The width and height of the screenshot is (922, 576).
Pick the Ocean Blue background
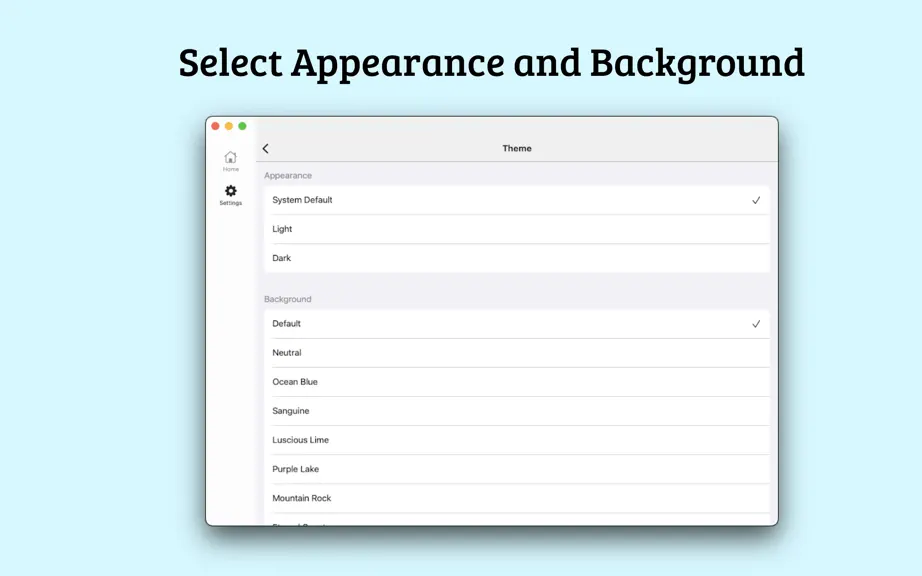pos(517,382)
